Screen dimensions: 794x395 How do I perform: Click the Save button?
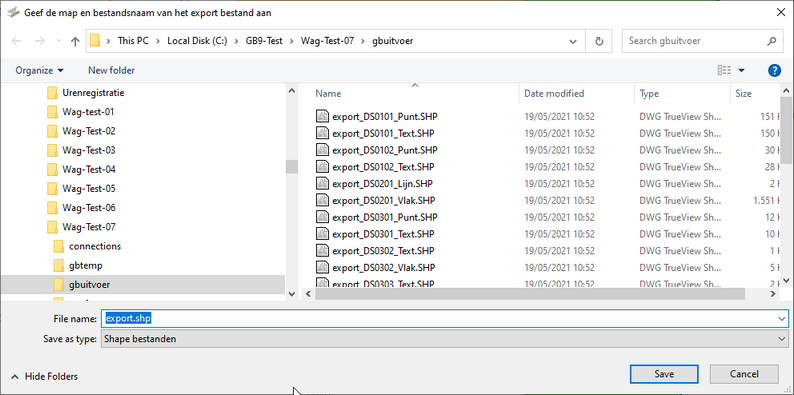point(664,374)
